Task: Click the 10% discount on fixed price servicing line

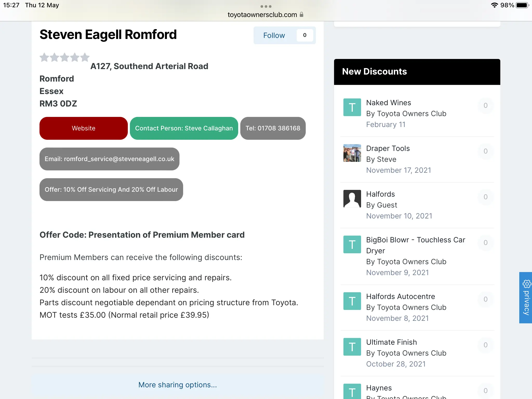Action: tap(136, 277)
